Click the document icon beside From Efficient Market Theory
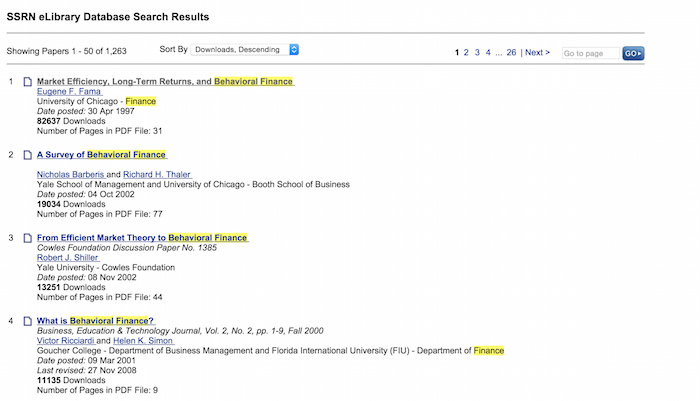 [x=28, y=238]
